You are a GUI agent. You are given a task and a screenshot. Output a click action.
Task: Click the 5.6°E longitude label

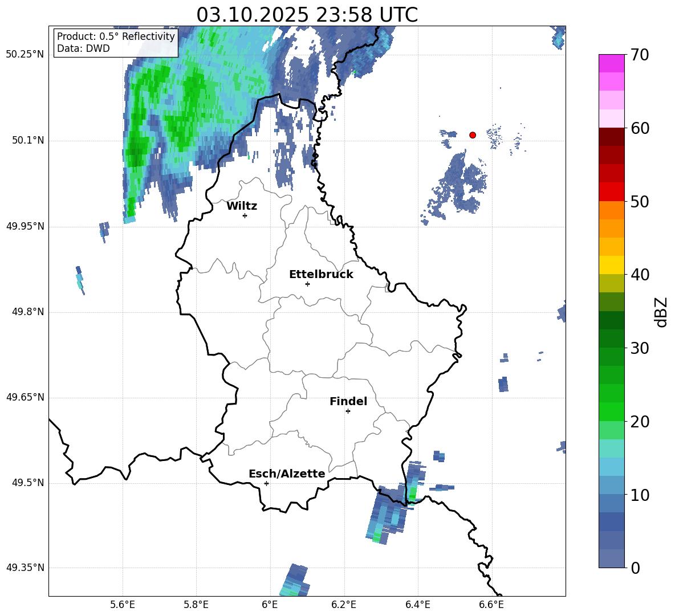[x=123, y=605]
